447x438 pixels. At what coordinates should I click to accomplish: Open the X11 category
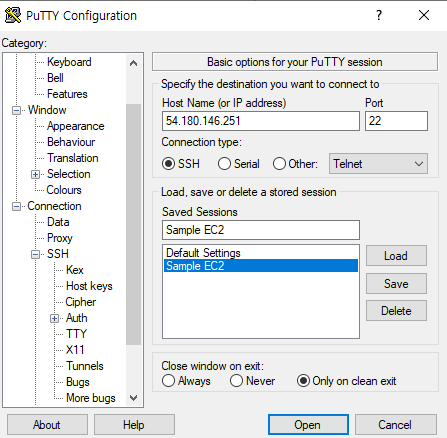click(75, 350)
